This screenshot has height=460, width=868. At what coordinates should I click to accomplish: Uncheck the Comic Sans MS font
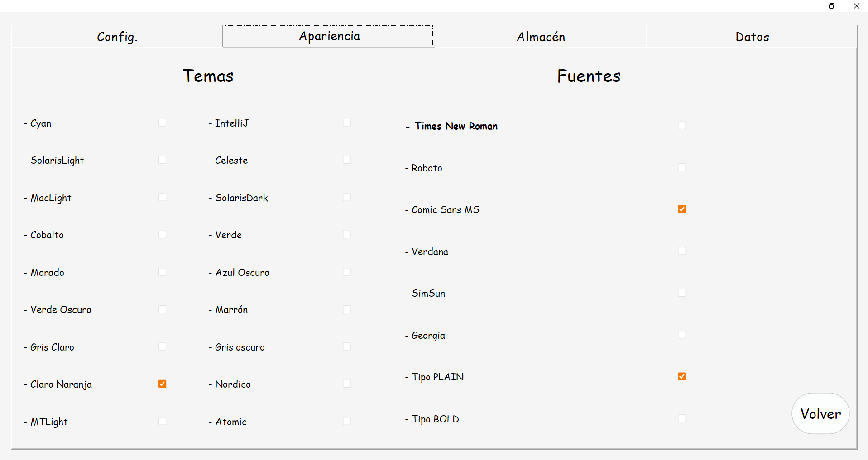682,209
